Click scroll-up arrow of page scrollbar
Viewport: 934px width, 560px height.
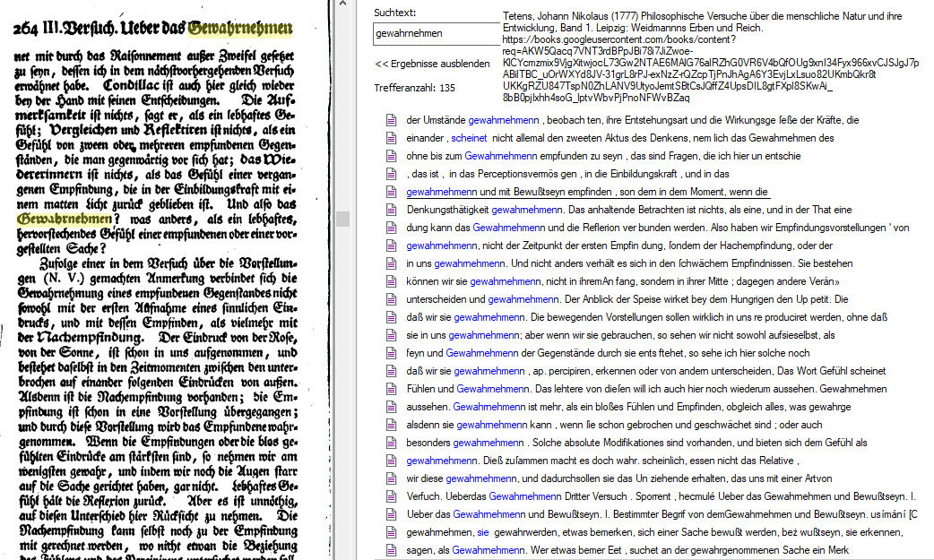pyautogui.click(x=342, y=4)
